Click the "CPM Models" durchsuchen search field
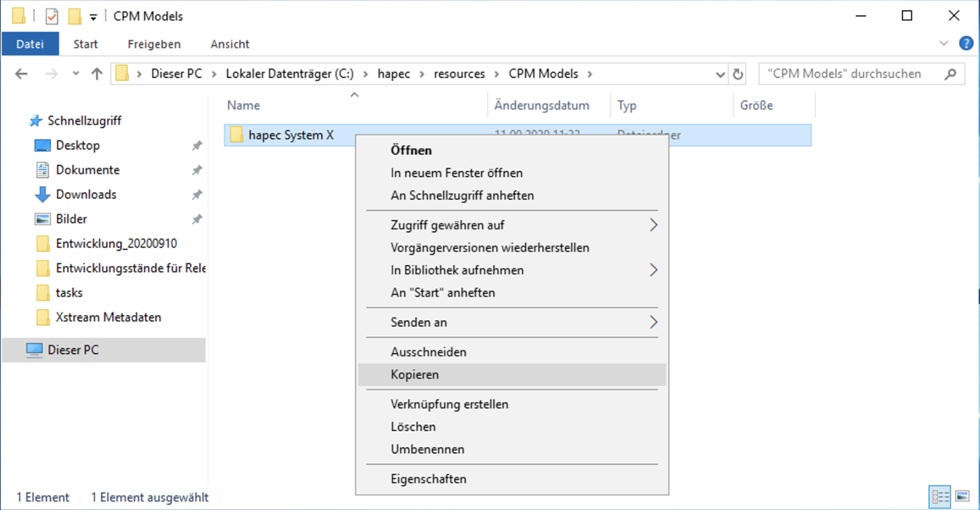Viewport: 980px width, 510px height. click(847, 74)
